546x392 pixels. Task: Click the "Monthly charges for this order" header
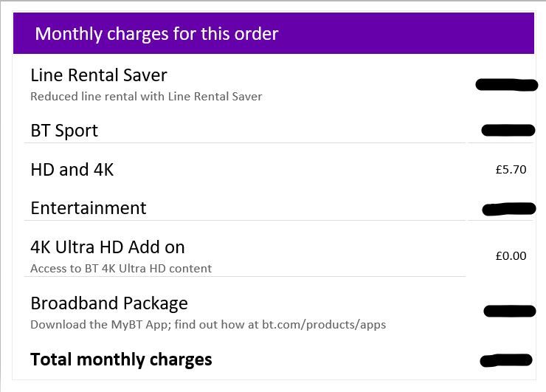pos(156,34)
